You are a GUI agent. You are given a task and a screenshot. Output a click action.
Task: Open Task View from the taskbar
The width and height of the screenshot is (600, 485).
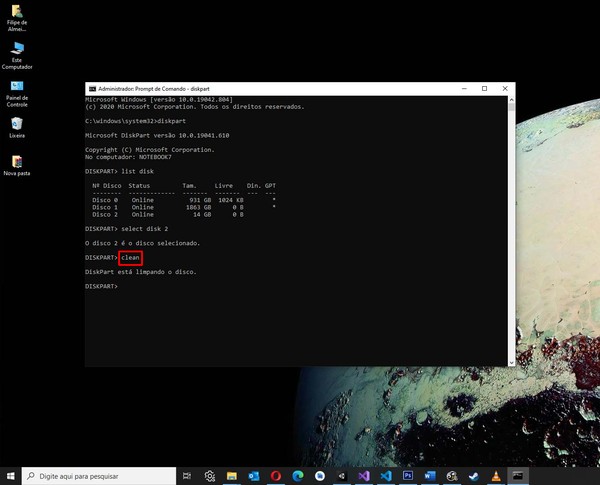188,476
